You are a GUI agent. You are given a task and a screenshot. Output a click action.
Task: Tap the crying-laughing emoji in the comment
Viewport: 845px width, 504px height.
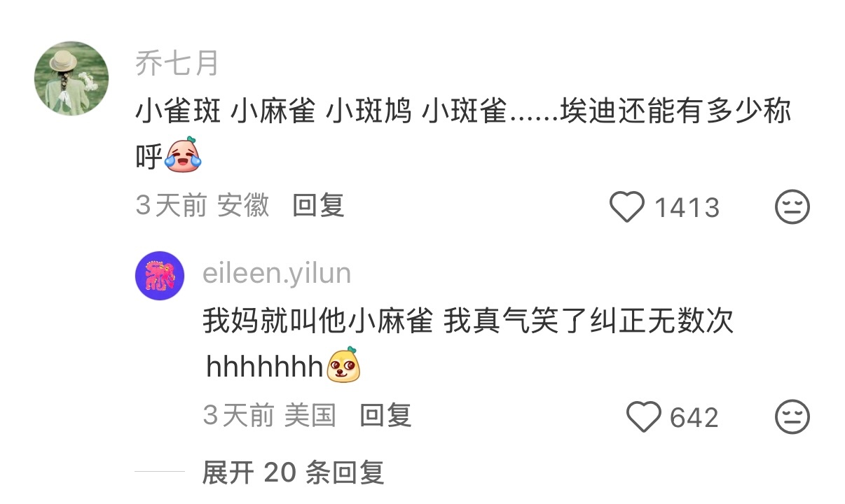coord(183,155)
